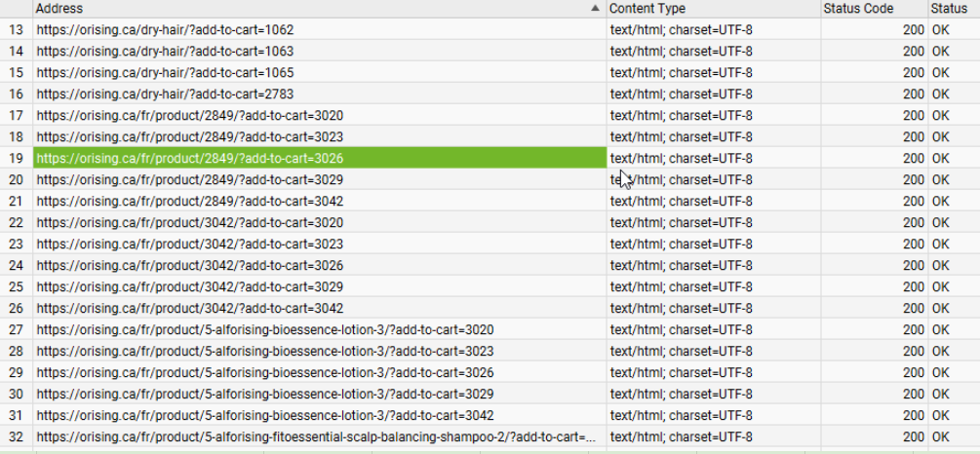This screenshot has width=980, height=454.
Task: Select URL dry-hair/?add-to-cart=1063
Action: (165, 52)
